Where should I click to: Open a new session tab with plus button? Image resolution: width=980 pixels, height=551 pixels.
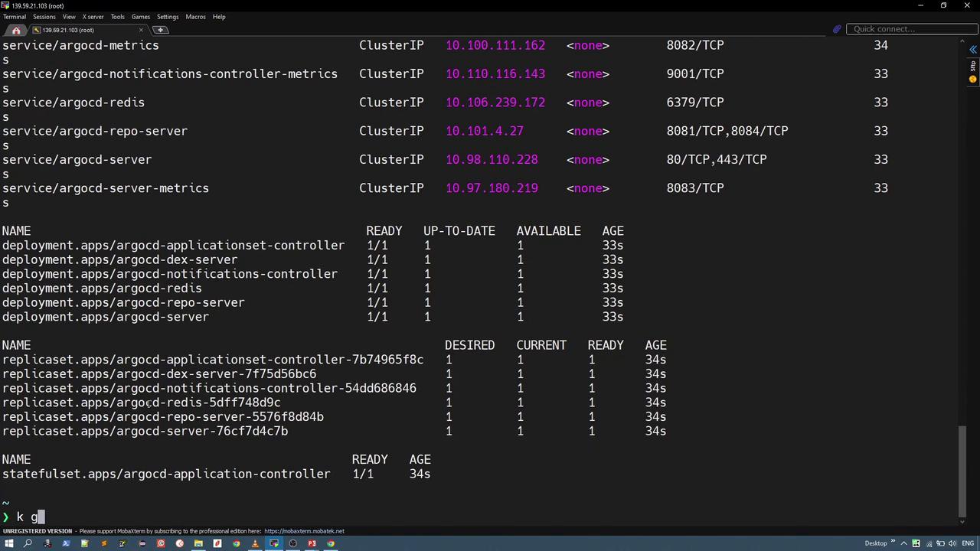pos(161,30)
